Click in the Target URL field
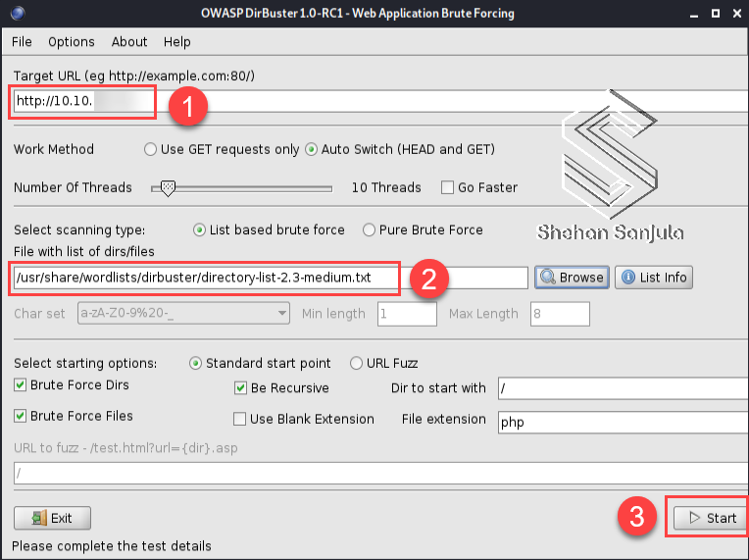The width and height of the screenshot is (749, 560). (x=380, y=101)
